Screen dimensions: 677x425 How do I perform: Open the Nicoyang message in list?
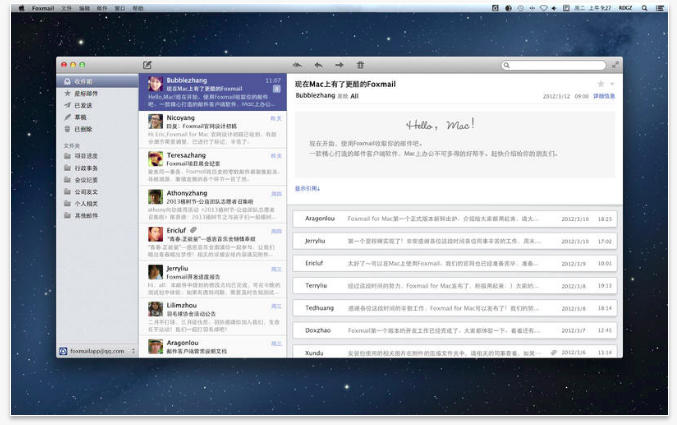[x=212, y=130]
